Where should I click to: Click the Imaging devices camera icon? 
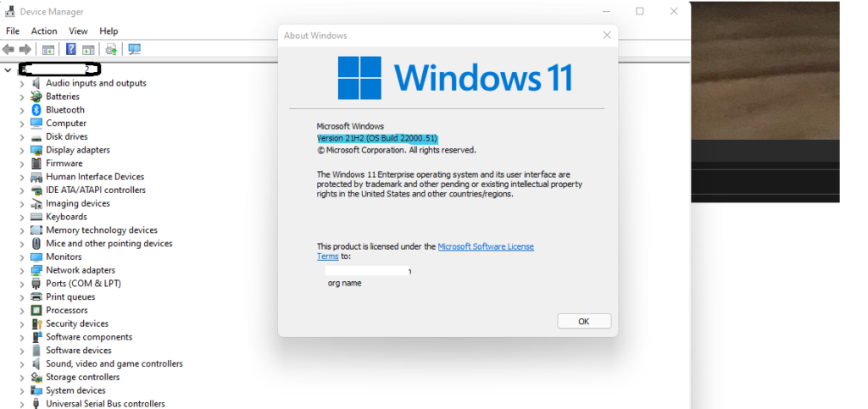click(36, 203)
